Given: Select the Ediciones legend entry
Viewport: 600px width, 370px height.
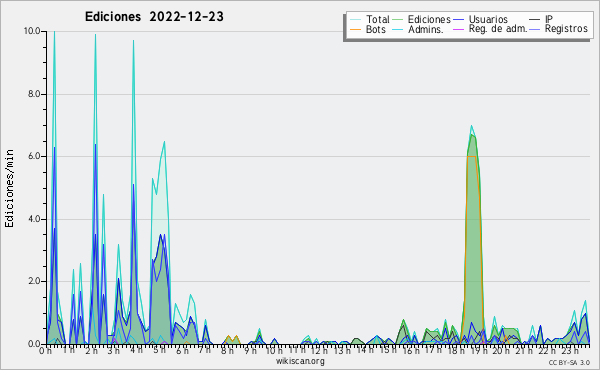Looking at the screenshot, I should (429, 19).
